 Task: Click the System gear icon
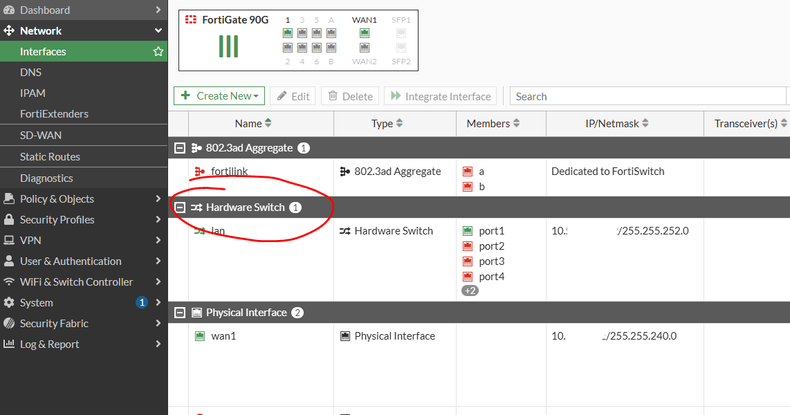coord(9,302)
